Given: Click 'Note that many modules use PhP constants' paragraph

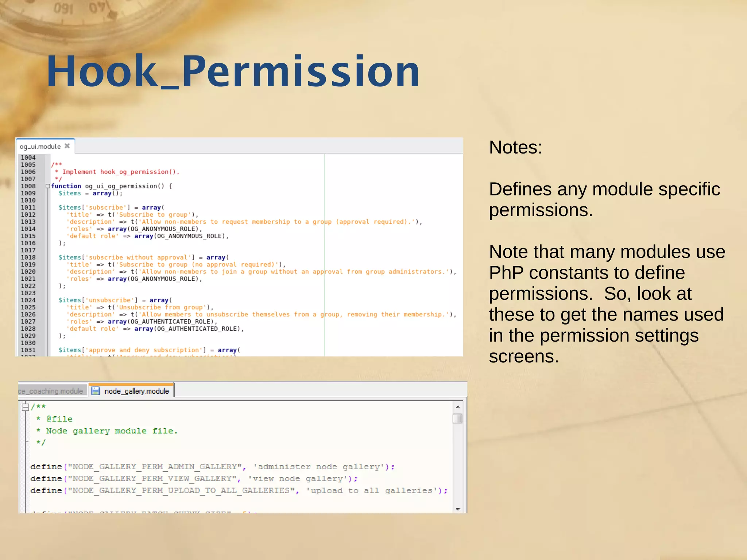Looking at the screenshot, I should tap(607, 304).
